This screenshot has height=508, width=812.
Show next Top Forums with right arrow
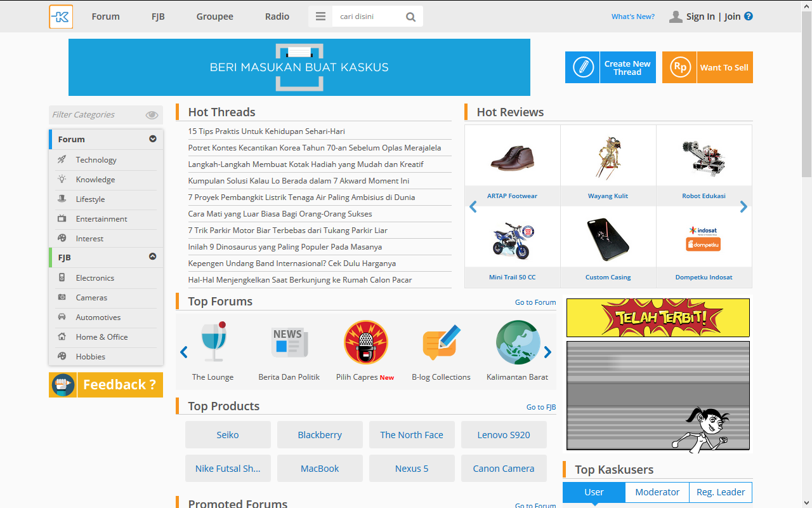coord(547,352)
